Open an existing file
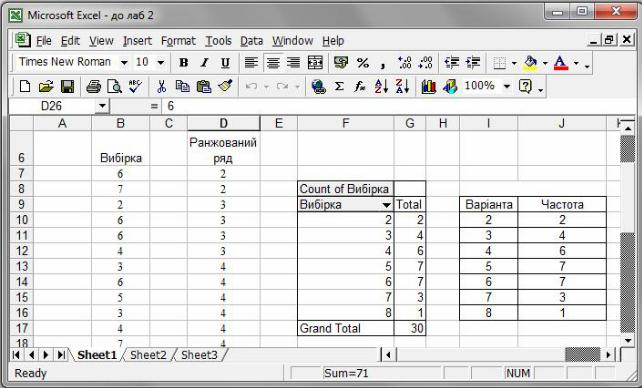642x388 pixels. click(46, 86)
